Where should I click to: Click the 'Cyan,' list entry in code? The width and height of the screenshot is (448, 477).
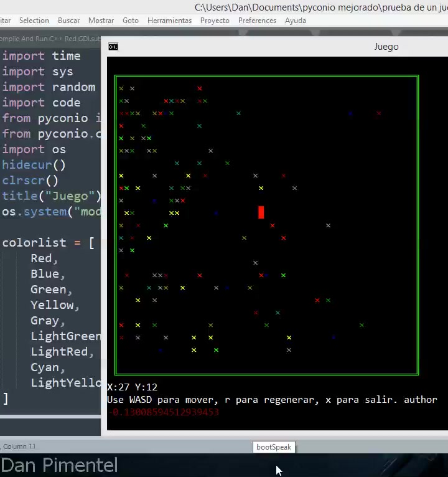[x=48, y=367]
